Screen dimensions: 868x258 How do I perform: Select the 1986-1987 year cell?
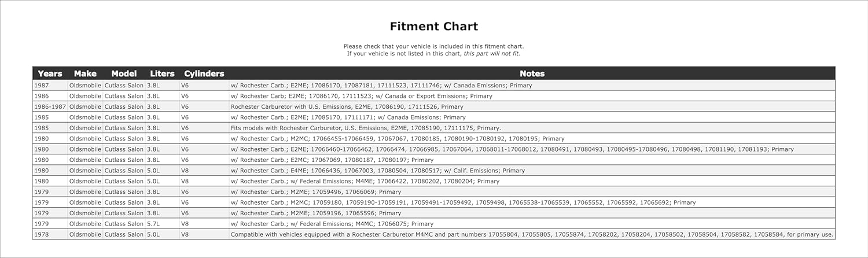[x=50, y=107]
